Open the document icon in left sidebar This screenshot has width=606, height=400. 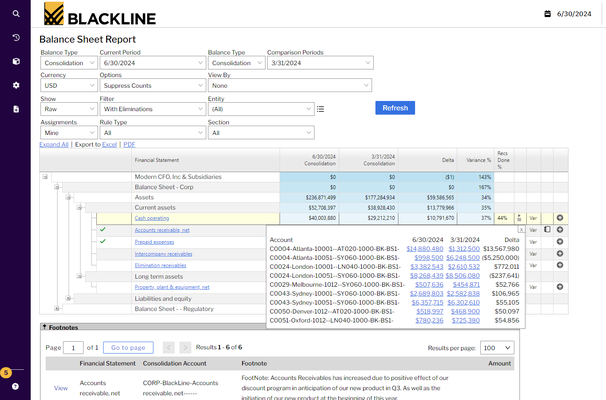pyautogui.click(x=16, y=108)
